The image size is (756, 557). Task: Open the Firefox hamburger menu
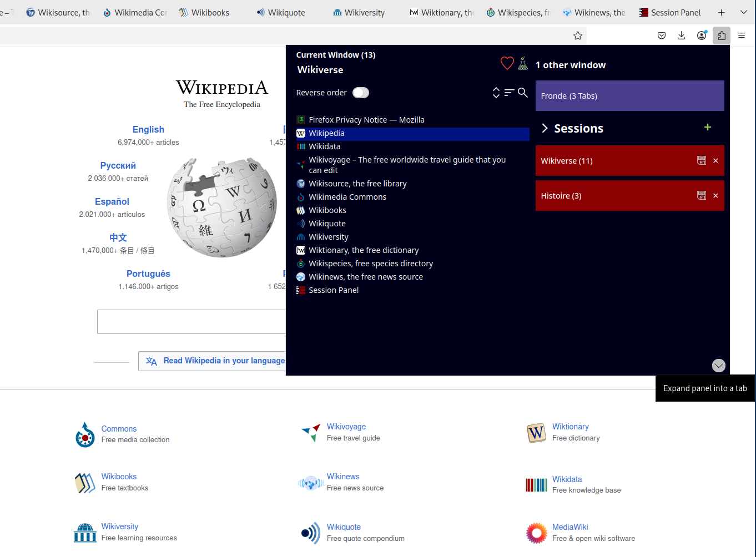(742, 36)
